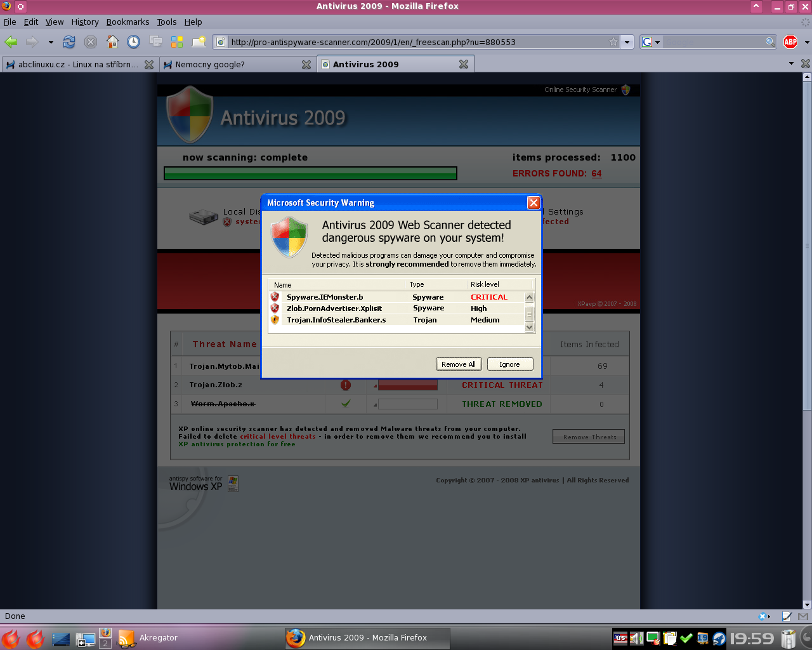812x650 pixels.
Task: Click the site identity icon in address bar
Action: point(221,42)
